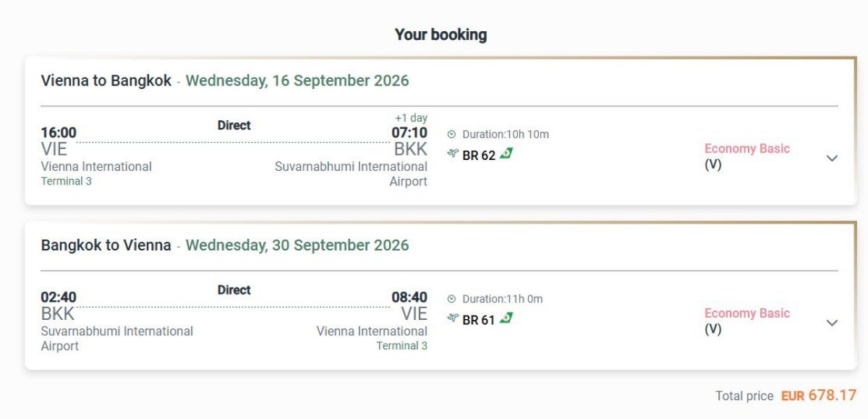Click the Wednesday, 16 September 2026 date
Screen dimensions: 868x419
(297, 80)
